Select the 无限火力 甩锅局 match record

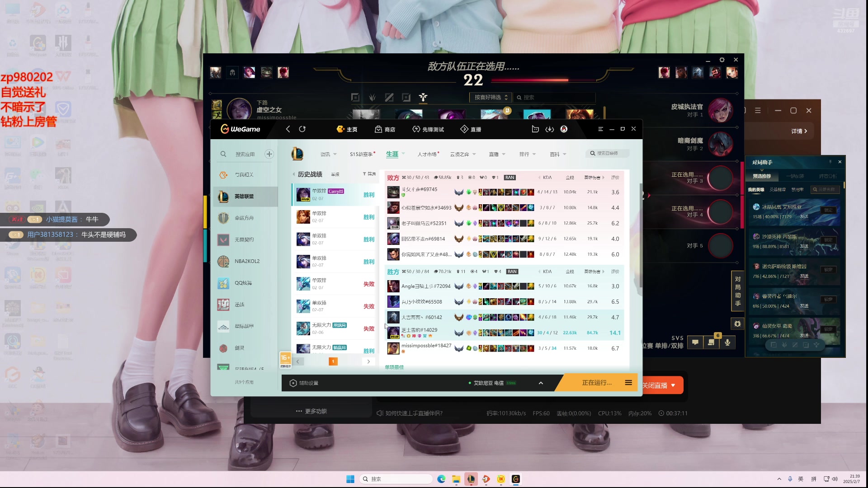[x=335, y=328]
